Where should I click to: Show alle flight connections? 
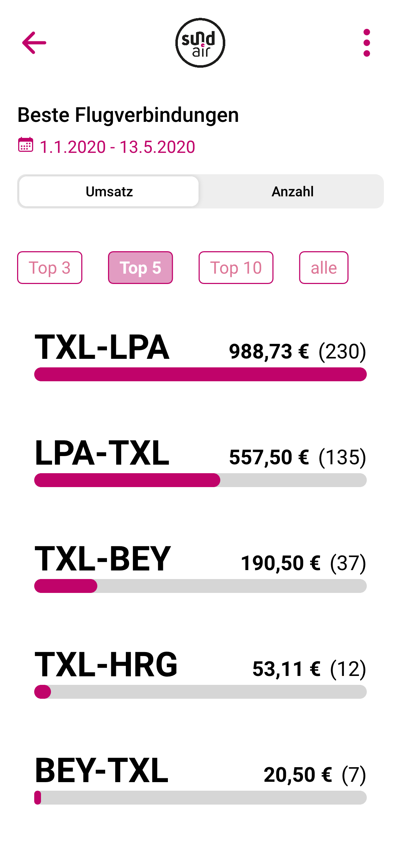tap(324, 268)
